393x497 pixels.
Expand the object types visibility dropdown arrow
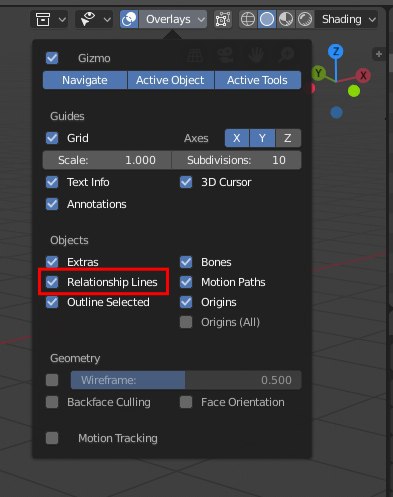pyautogui.click(x=107, y=19)
